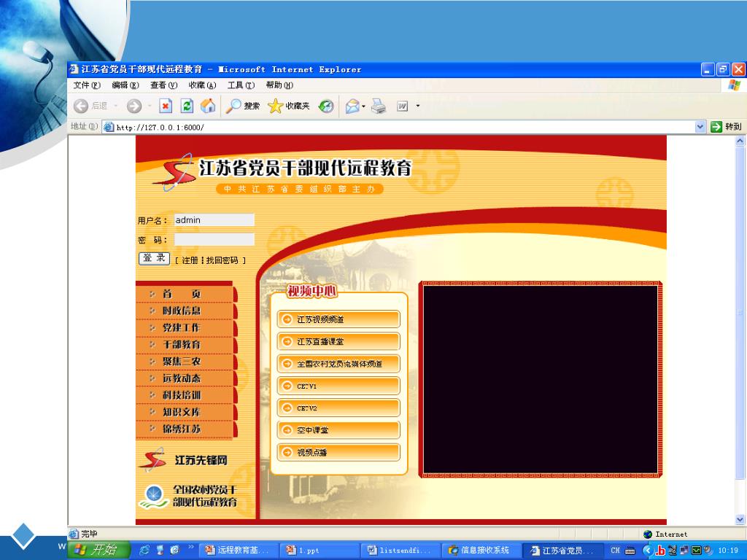The image size is (747, 560).
Task: Select 江苏直播课堂 in video center
Action: coord(338,341)
